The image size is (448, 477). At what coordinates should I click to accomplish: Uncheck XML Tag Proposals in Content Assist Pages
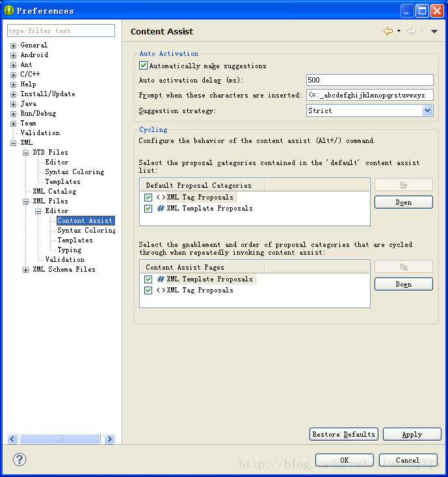148,290
